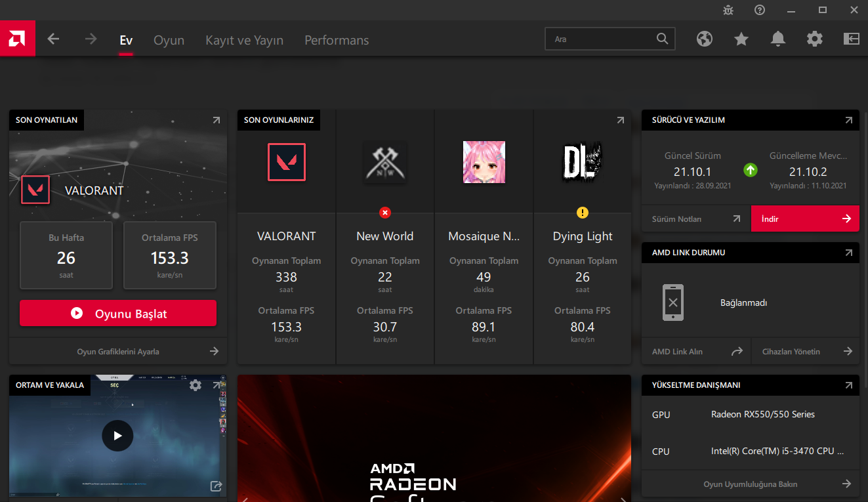Play the captured video clip
This screenshot has width=868, height=502.
pyautogui.click(x=117, y=435)
